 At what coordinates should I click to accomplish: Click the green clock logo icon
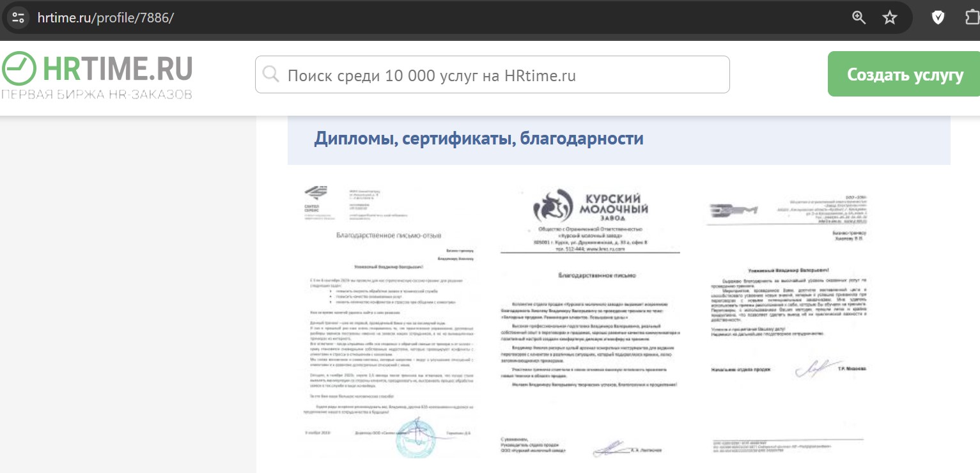coord(19,69)
